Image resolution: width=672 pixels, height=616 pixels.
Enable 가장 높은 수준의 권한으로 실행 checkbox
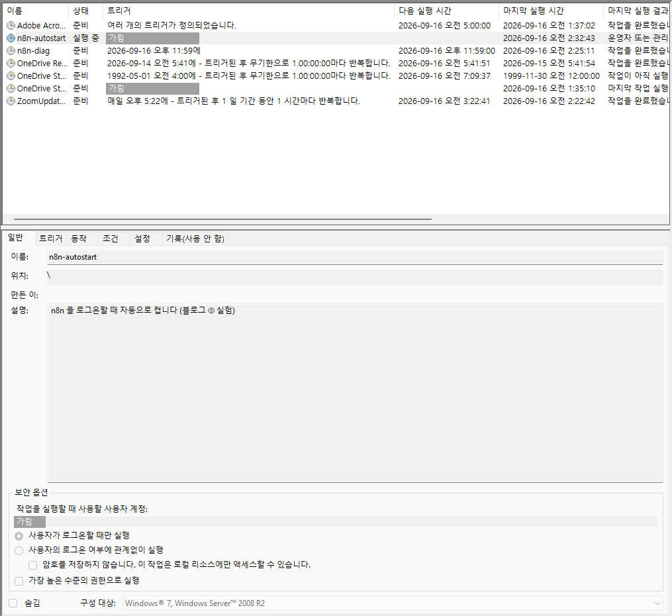click(19, 581)
